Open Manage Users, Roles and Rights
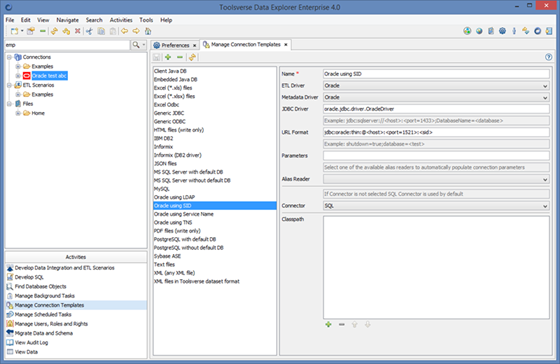 (x=51, y=324)
